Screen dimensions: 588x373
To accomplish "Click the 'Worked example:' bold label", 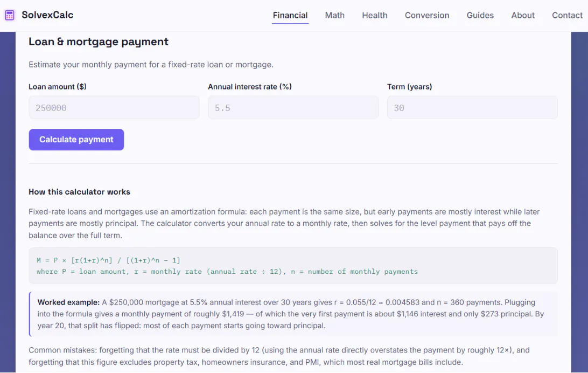I will click(x=68, y=302).
